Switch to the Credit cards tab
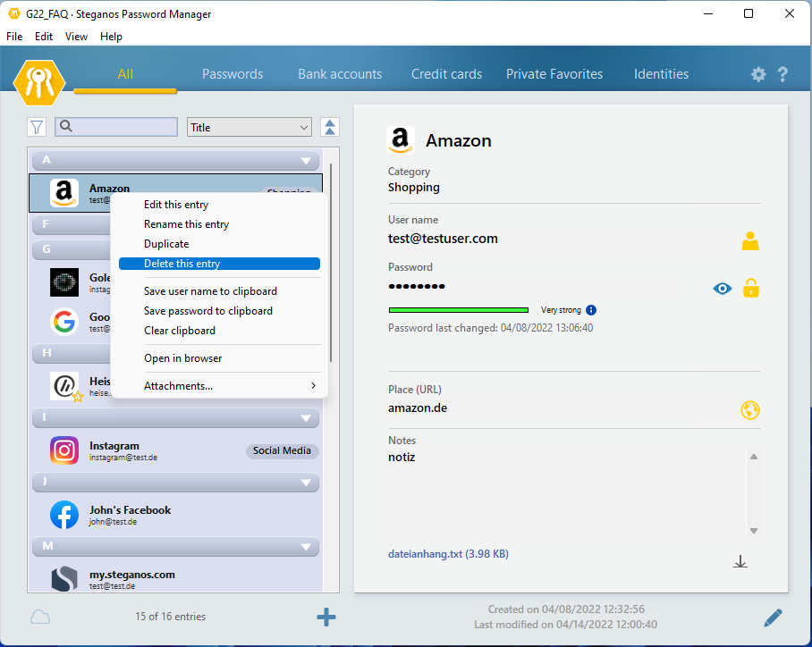This screenshot has height=647, width=812. (x=446, y=74)
